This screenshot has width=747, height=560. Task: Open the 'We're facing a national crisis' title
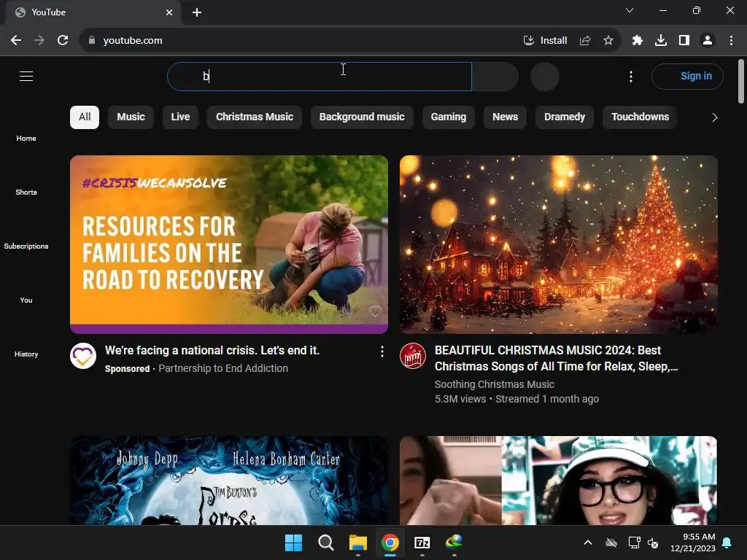[x=212, y=351]
